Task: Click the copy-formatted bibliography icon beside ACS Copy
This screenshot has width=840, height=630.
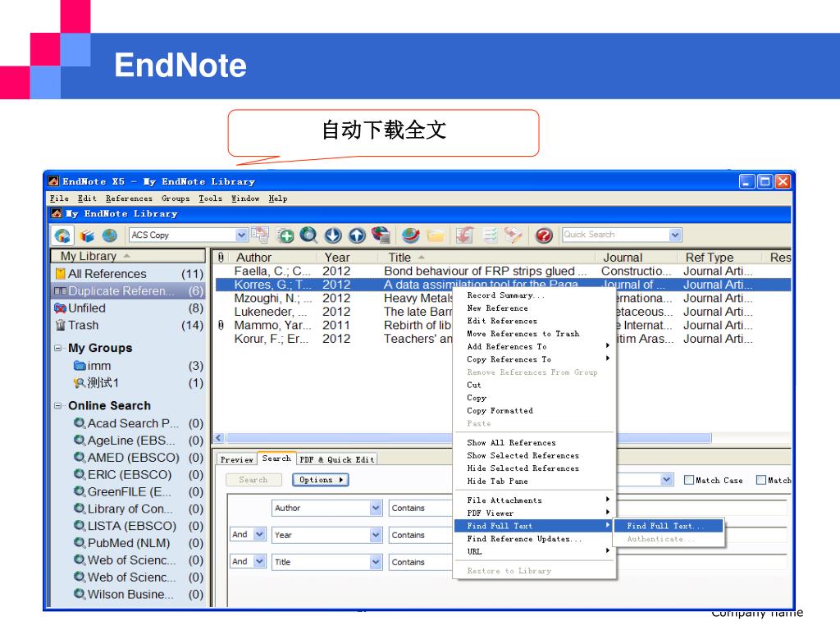Action: point(260,235)
